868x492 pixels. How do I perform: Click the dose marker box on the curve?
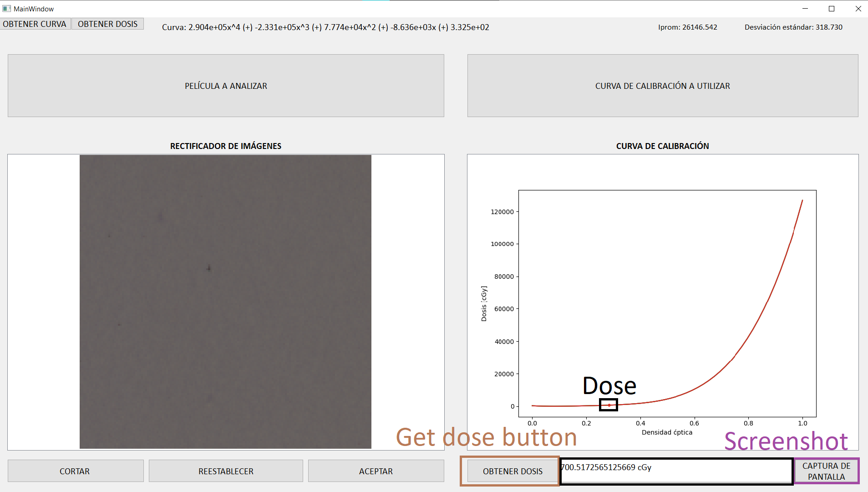(609, 405)
